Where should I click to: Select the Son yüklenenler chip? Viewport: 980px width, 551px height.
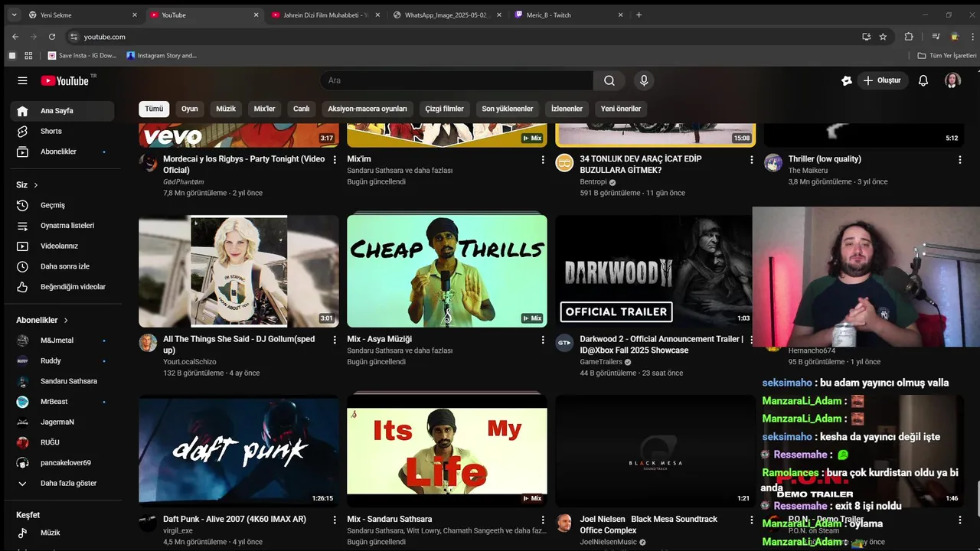tap(508, 109)
